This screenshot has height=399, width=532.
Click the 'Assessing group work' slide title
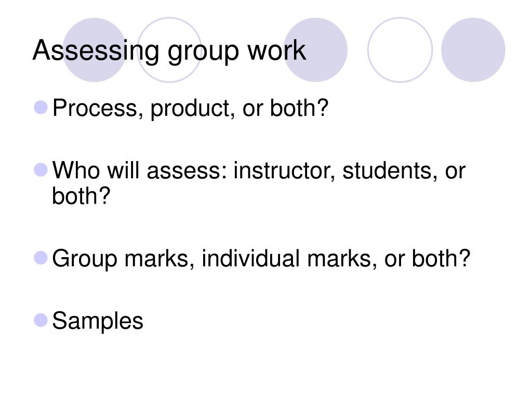tap(169, 51)
